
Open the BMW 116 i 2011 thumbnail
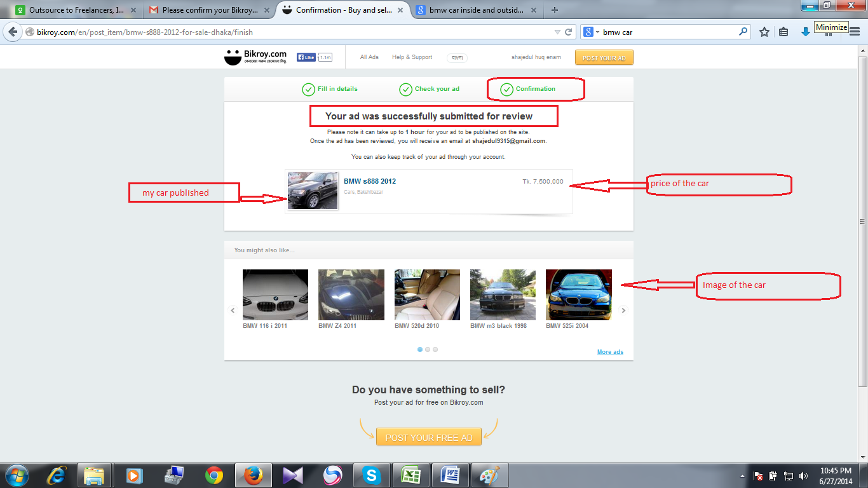(x=275, y=295)
